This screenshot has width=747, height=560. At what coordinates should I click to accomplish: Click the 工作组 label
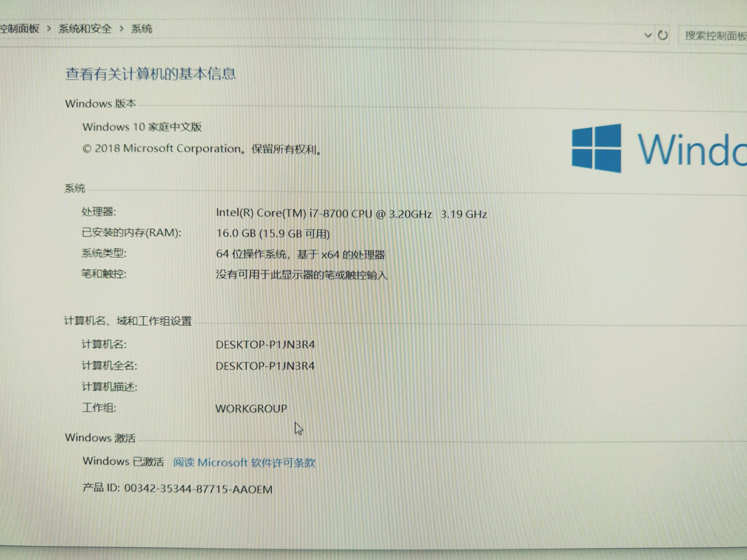pyautogui.click(x=99, y=407)
